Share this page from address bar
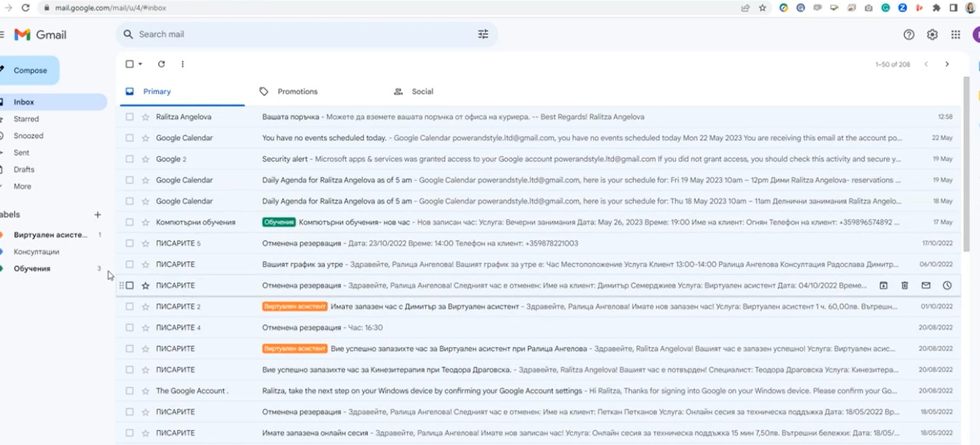This screenshot has height=445, width=980. [x=746, y=8]
